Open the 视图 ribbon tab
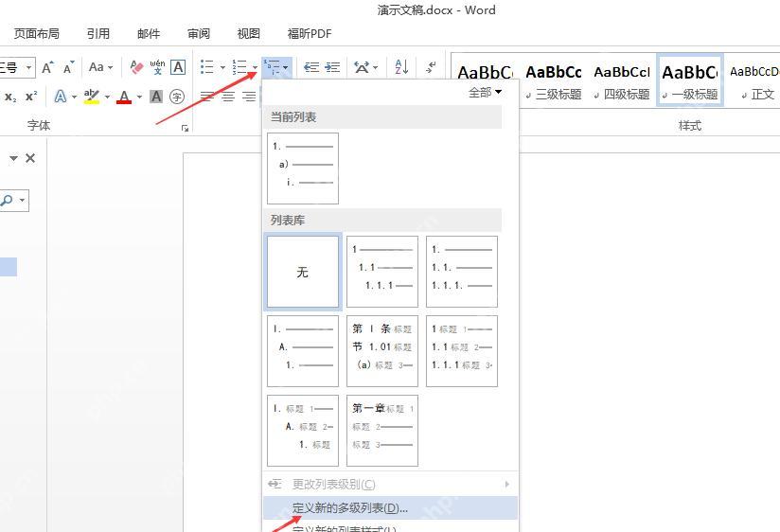The width and height of the screenshot is (780, 532). click(x=249, y=33)
